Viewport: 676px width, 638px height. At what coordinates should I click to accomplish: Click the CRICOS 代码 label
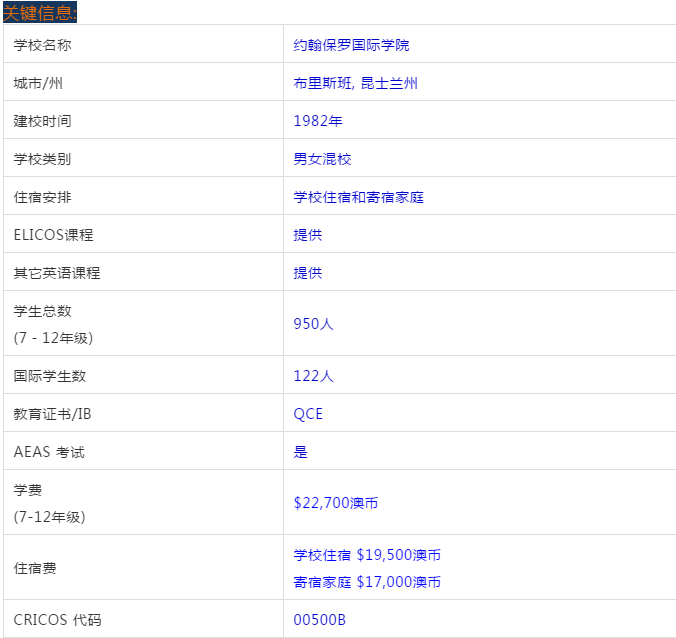click(57, 620)
